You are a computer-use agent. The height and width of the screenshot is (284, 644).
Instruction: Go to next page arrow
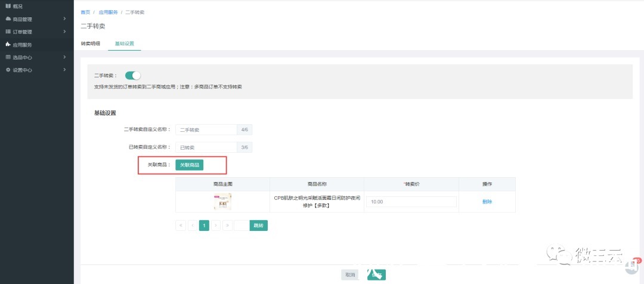216,225
